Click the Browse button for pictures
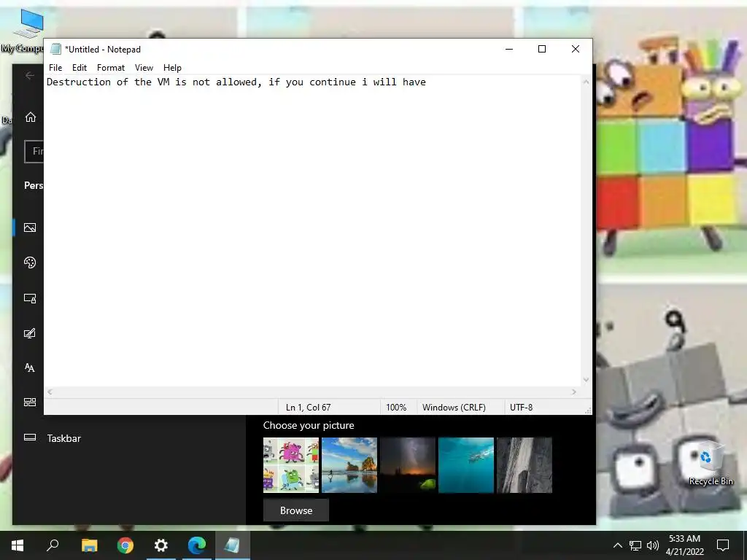 coord(296,510)
